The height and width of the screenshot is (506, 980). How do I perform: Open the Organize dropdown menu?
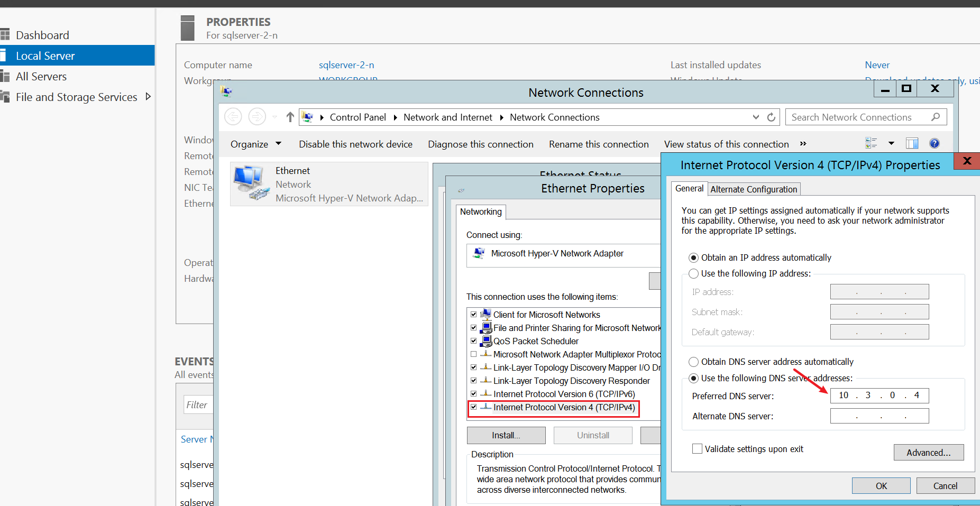[255, 144]
